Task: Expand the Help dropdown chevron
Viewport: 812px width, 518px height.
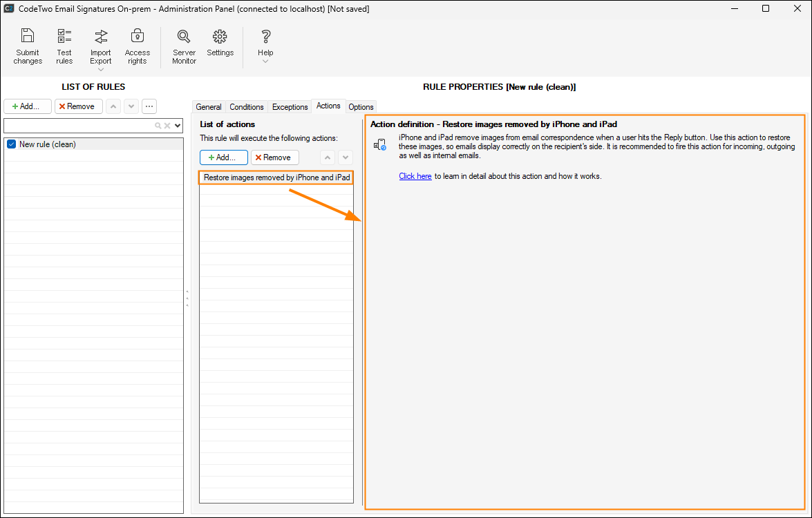Action: tap(265, 61)
